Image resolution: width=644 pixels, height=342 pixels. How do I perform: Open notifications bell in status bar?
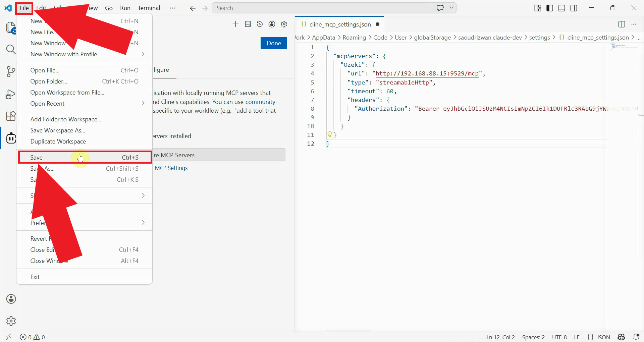click(x=636, y=337)
